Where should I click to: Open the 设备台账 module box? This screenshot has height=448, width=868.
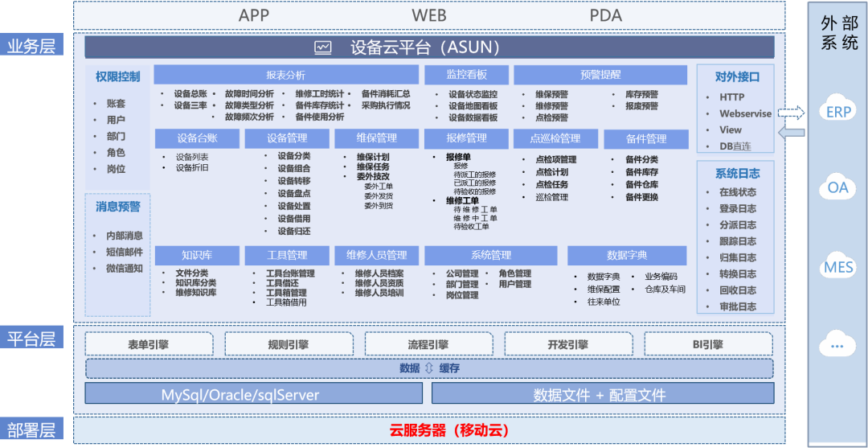click(x=197, y=138)
